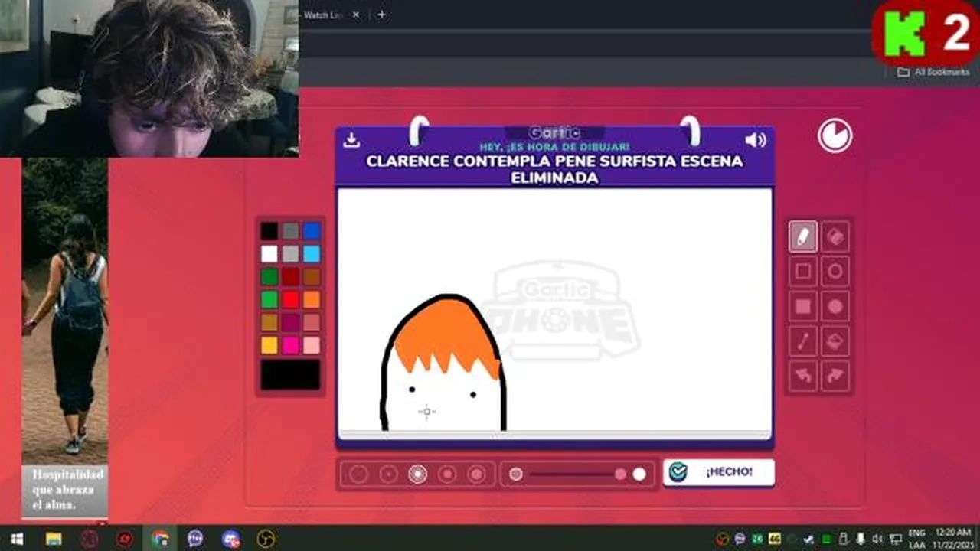980x551 pixels.
Task: Click the opacity slider track
Action: (x=577, y=474)
